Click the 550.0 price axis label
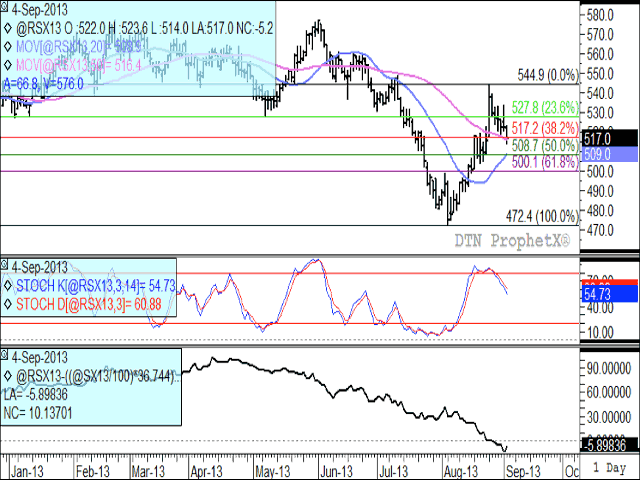Viewport: 640px width, 480px height. coord(600,74)
